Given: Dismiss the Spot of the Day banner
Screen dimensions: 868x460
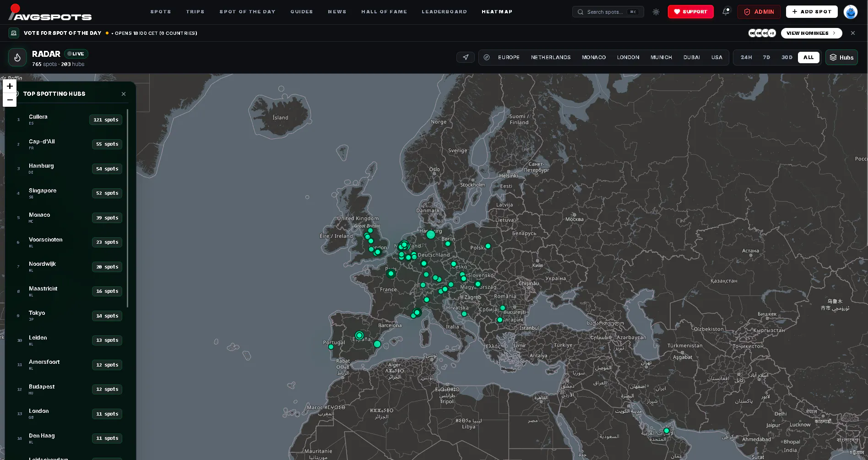Looking at the screenshot, I should point(853,33).
